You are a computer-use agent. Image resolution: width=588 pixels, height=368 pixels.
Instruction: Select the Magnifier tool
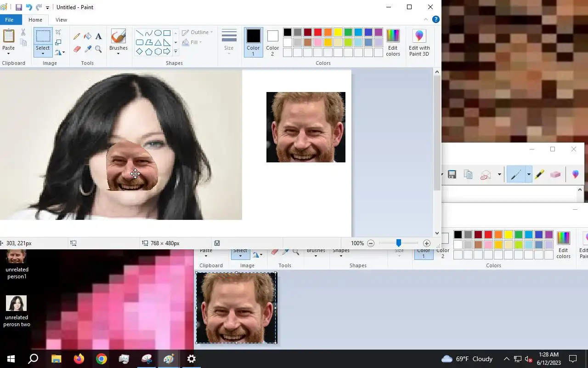98,49
